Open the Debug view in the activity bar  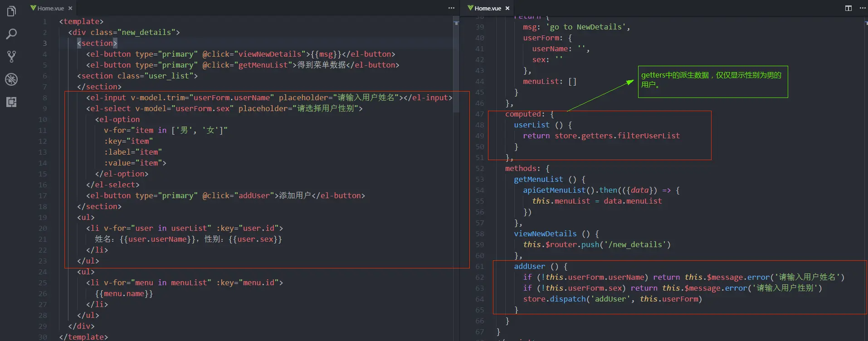click(x=11, y=79)
